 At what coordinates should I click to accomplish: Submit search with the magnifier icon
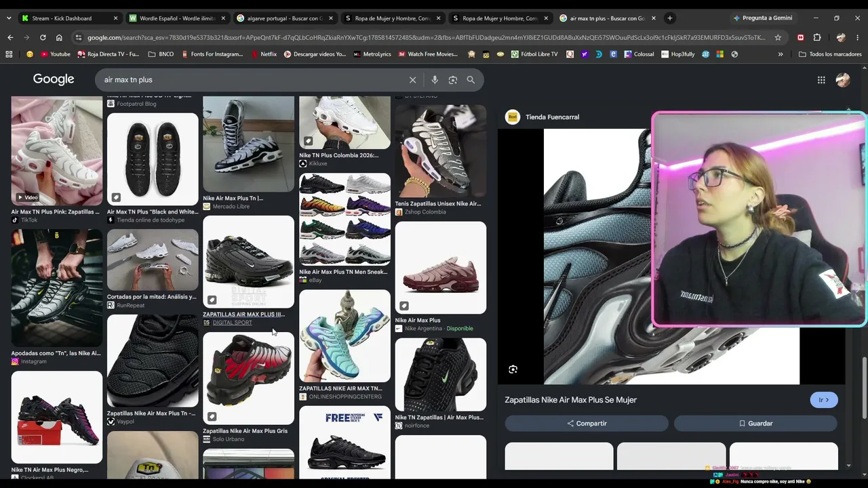tap(471, 80)
